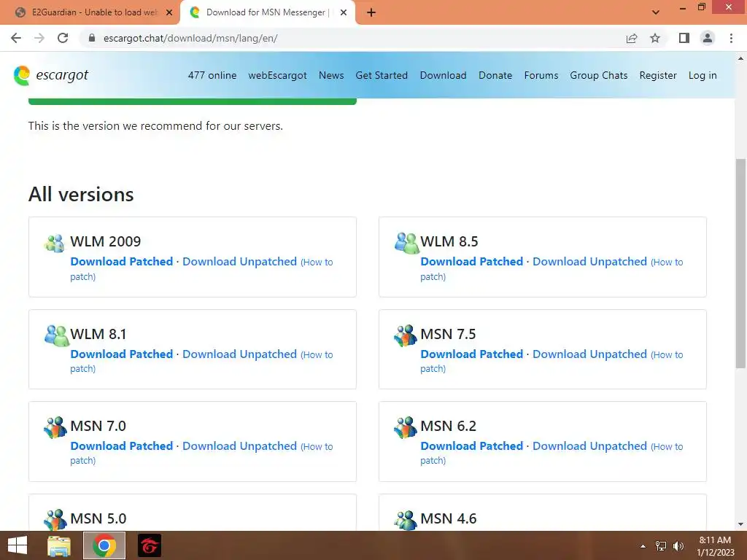Go to Get Started in nav bar
747x560 pixels.
(x=382, y=75)
